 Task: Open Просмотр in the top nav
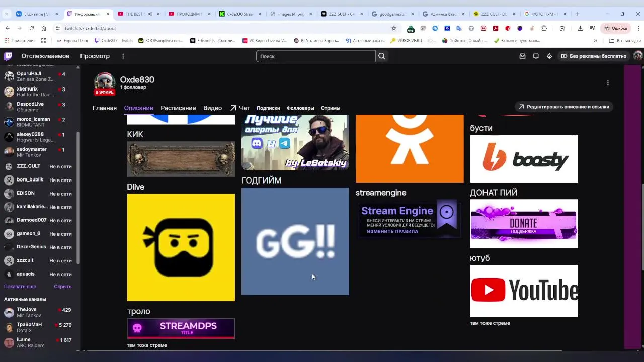(x=95, y=56)
